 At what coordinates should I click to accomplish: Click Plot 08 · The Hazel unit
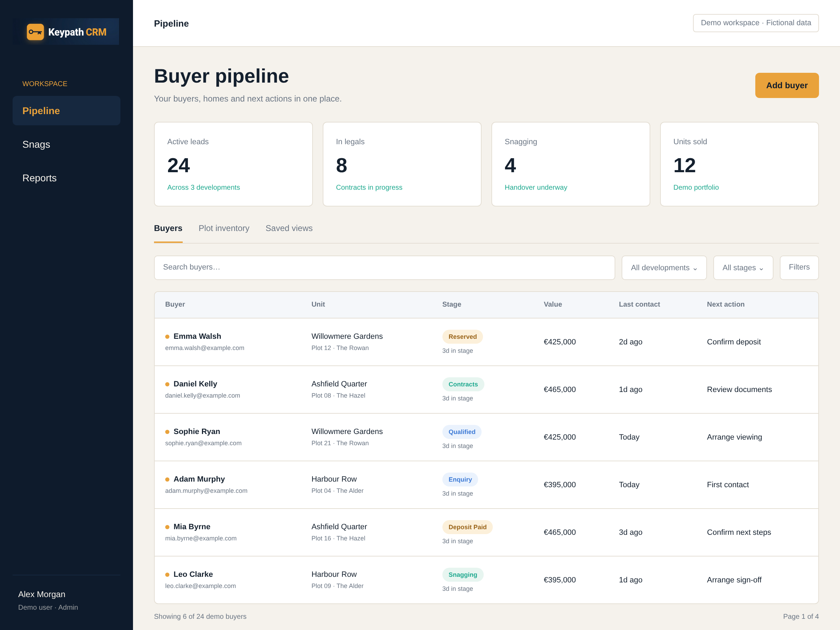338,395
